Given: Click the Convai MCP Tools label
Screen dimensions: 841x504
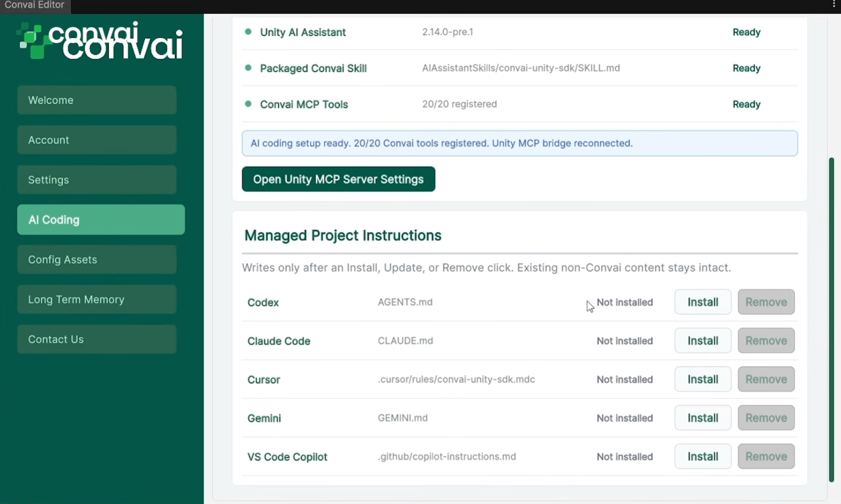Looking at the screenshot, I should pos(304,104).
